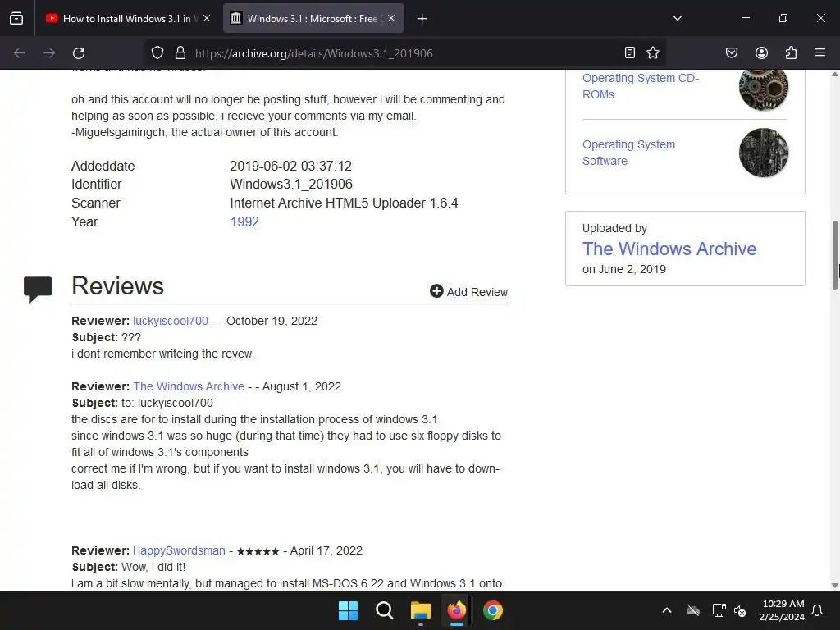Open File Explorer from taskbar
This screenshot has height=630, width=840.
(421, 610)
